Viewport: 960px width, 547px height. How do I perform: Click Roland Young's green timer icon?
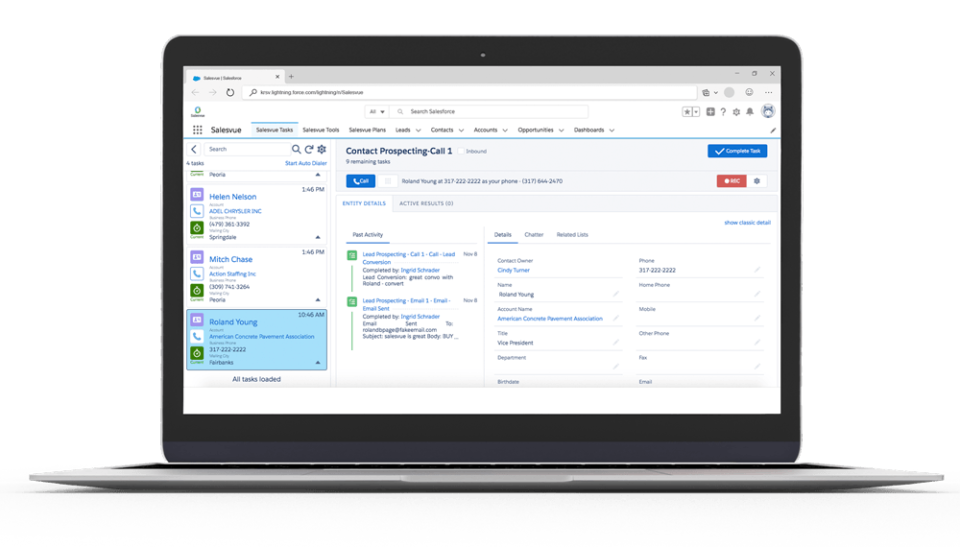197,353
